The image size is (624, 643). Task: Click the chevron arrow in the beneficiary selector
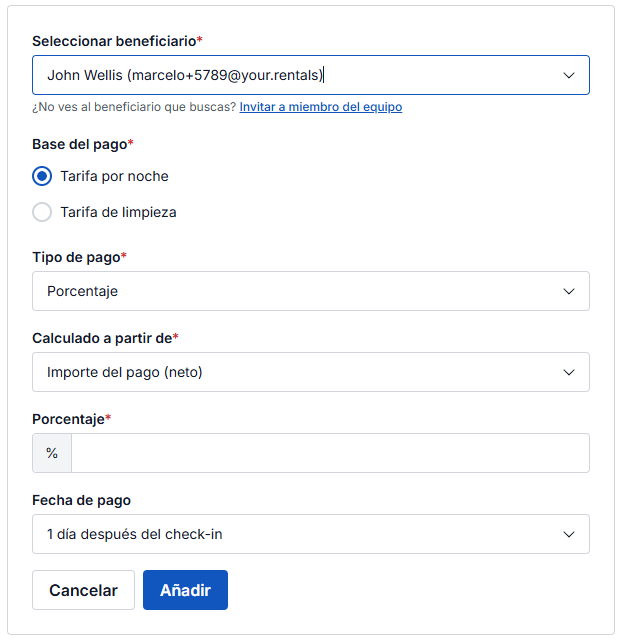tap(569, 75)
